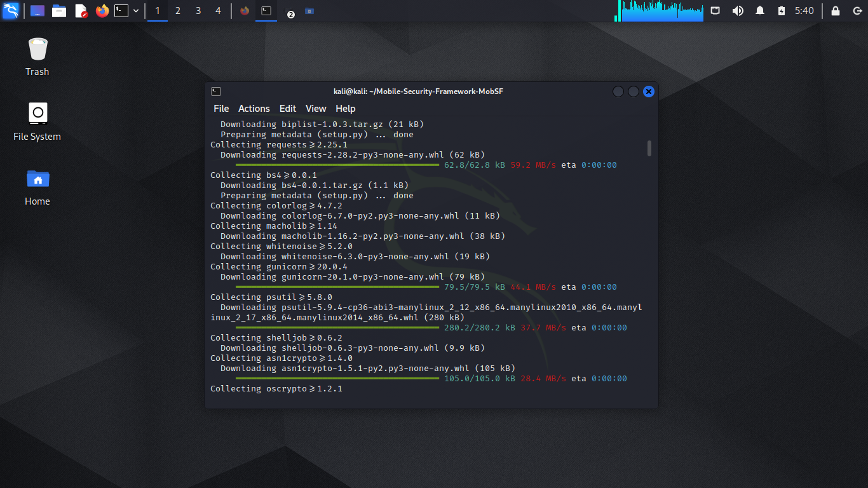The height and width of the screenshot is (488, 868).
Task: Open the wired network connection icon
Action: pos(715,11)
